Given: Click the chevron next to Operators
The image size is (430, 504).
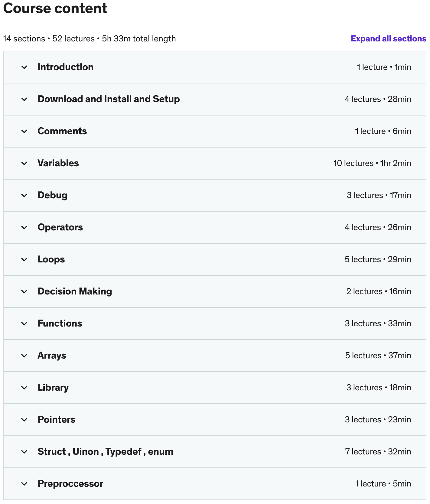Looking at the screenshot, I should coord(24,227).
